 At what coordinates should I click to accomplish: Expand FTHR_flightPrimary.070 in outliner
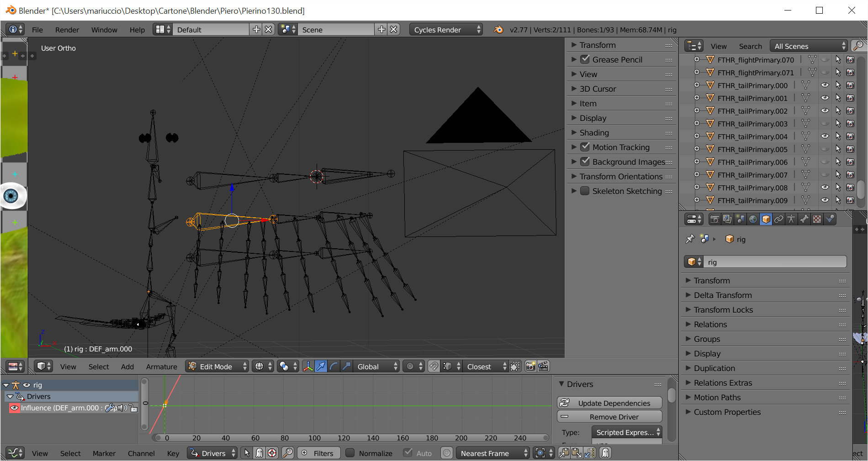(697, 59)
